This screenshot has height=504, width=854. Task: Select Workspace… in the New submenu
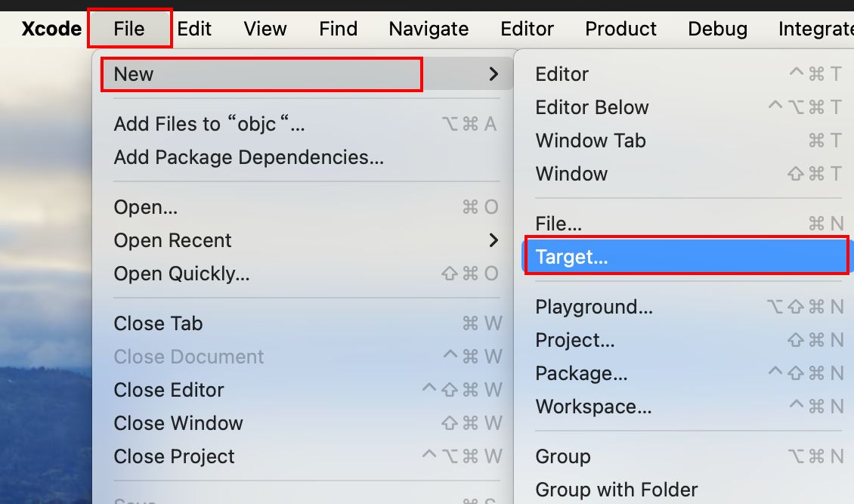tap(593, 407)
